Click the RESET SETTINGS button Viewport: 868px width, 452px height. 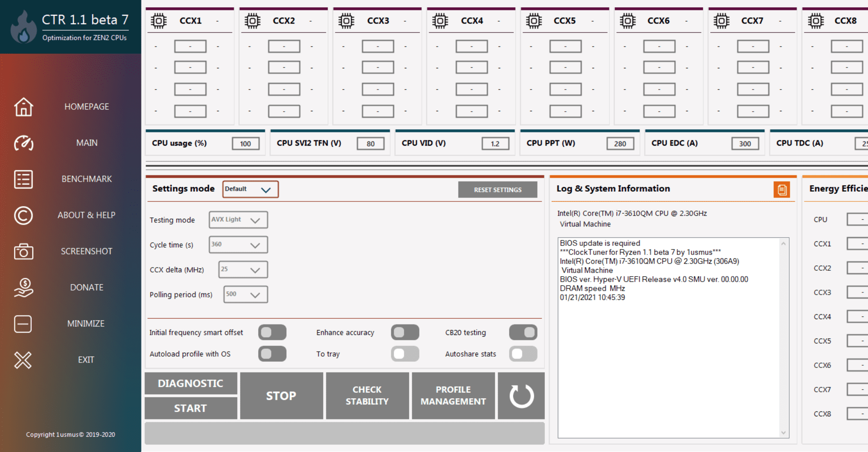click(x=498, y=190)
